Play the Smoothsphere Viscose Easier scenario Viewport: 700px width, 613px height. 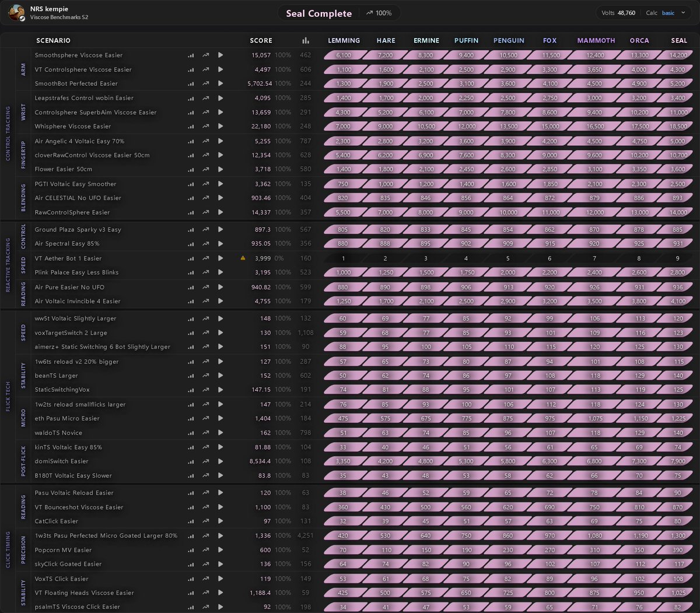click(x=220, y=55)
